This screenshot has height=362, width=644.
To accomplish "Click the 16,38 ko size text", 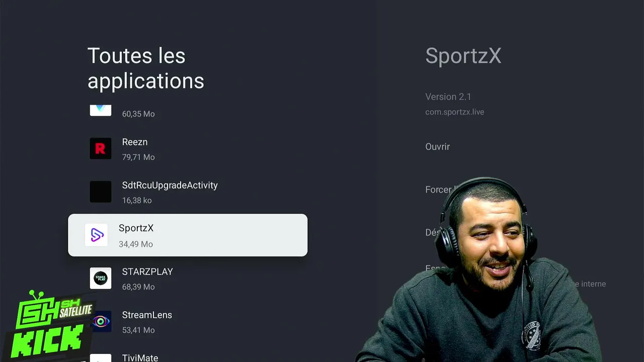I will pyautogui.click(x=137, y=201).
